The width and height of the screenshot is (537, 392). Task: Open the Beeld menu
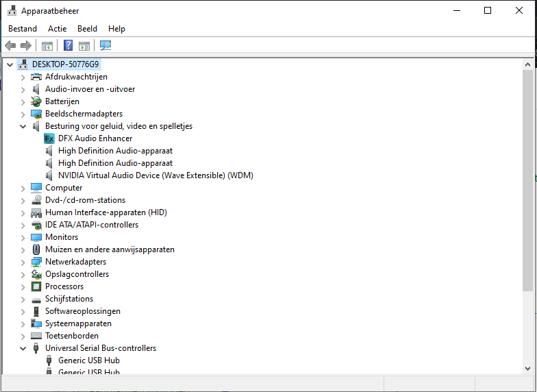coord(88,29)
